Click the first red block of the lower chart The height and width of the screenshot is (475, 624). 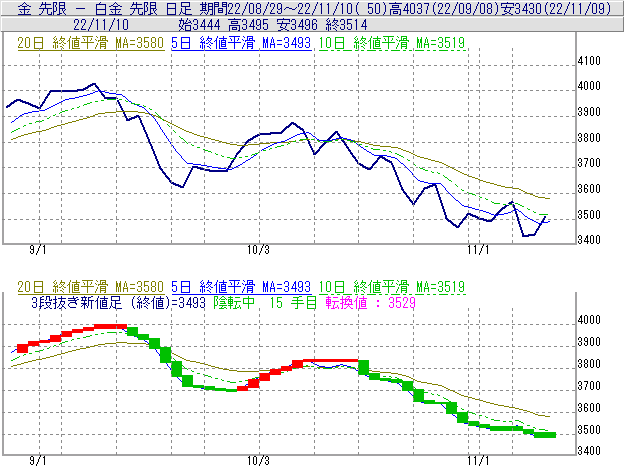[x=22, y=348]
